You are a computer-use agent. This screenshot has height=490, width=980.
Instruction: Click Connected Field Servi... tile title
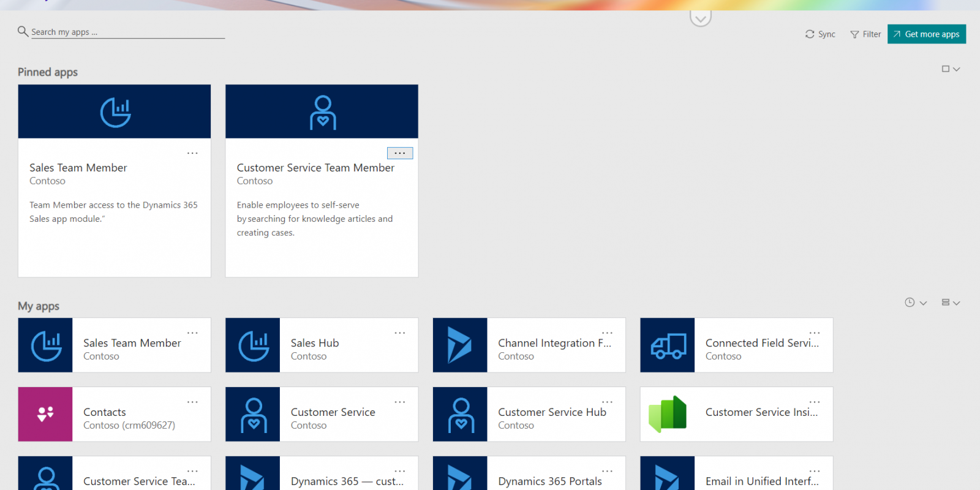(x=762, y=343)
